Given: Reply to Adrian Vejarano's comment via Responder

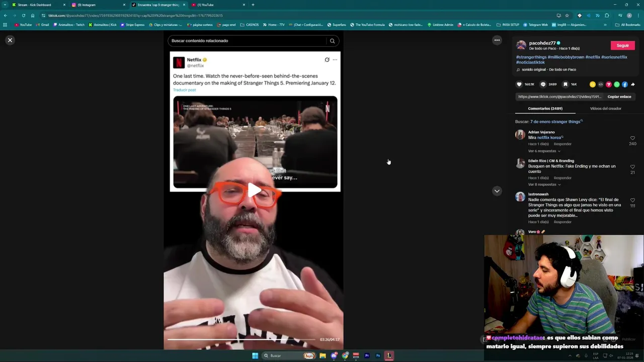Looking at the screenshot, I should pos(562,144).
